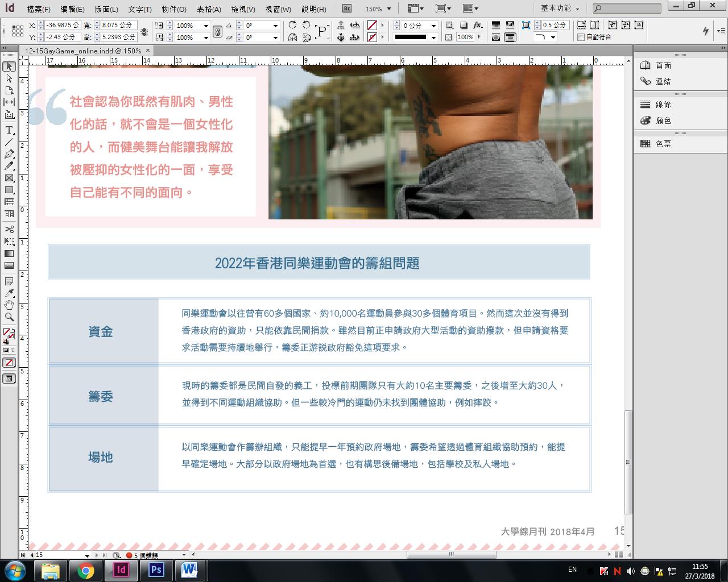Viewport: 728px width, 582px height.
Task: Open the 線條 Stroke panel
Action: pos(663,105)
